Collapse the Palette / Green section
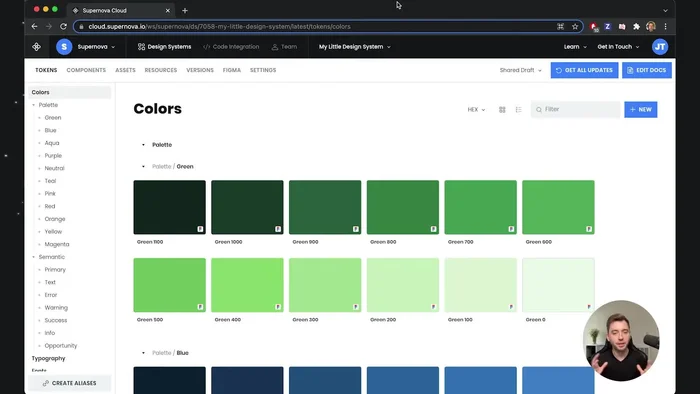 [143, 166]
